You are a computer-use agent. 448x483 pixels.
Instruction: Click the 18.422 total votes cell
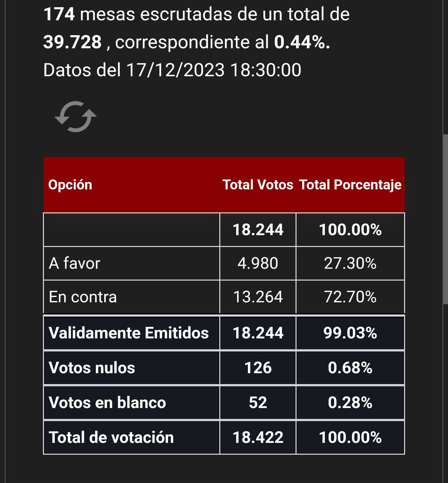click(258, 437)
